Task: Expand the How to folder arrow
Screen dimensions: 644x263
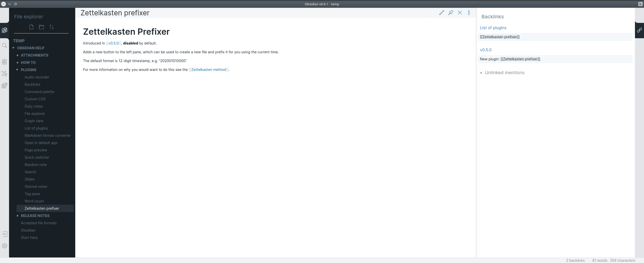Action: (x=18, y=62)
